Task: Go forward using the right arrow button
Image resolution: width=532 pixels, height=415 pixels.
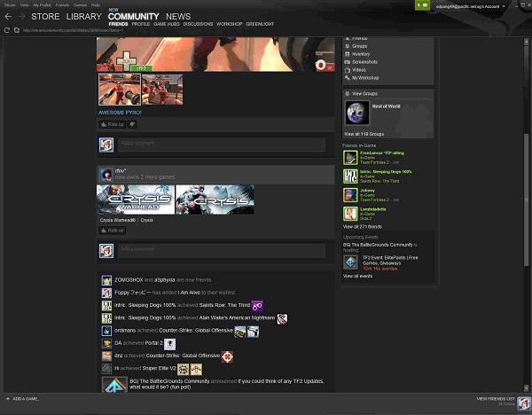Action: pyautogui.click(x=21, y=16)
